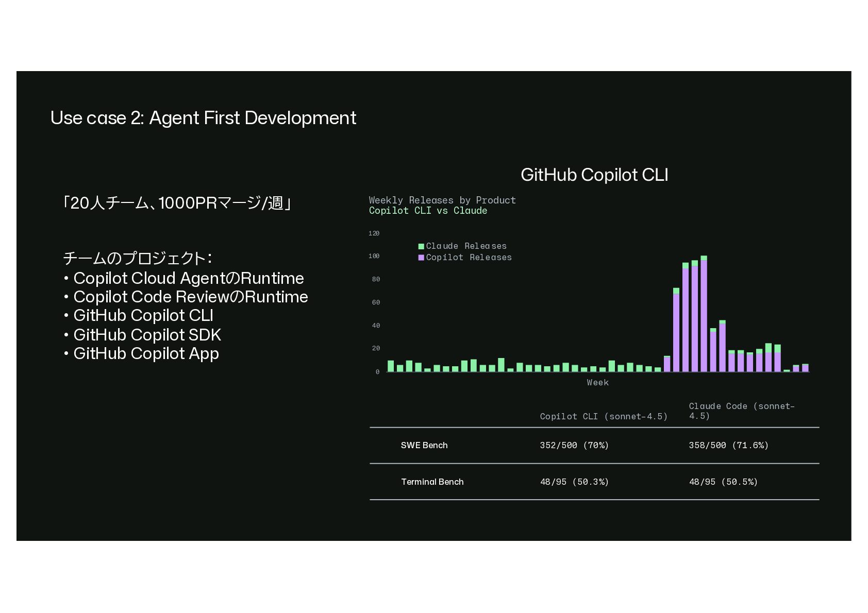Select the "GitHub Copilot CLI" bullet in the project list
Viewport: 868px width, 613px height.
[139, 315]
